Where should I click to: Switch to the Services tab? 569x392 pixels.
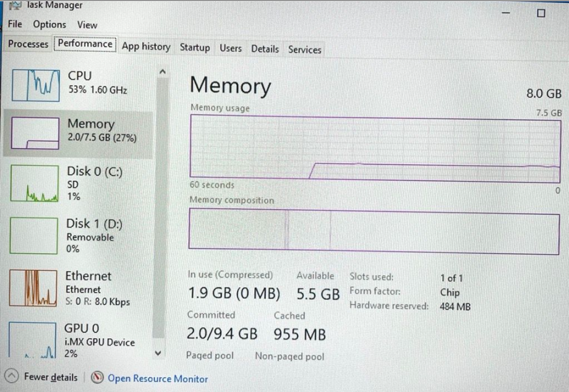pyautogui.click(x=304, y=49)
